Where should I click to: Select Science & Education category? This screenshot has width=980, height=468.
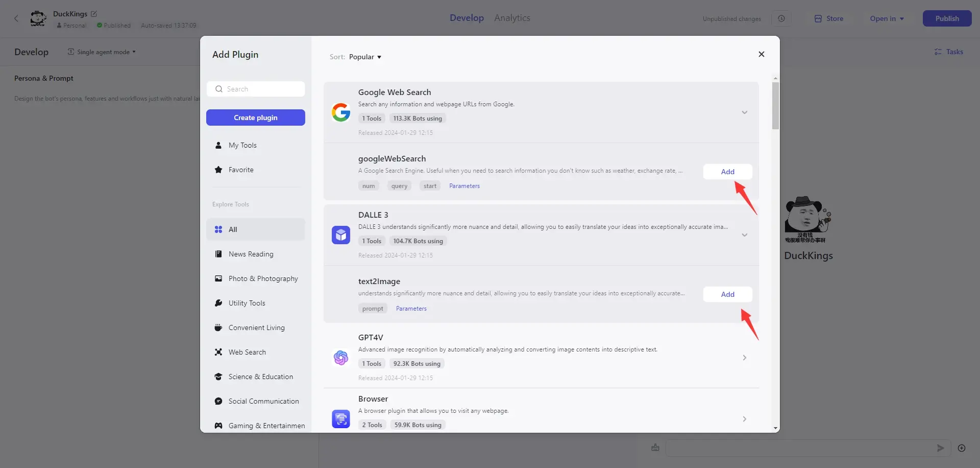tap(256, 377)
